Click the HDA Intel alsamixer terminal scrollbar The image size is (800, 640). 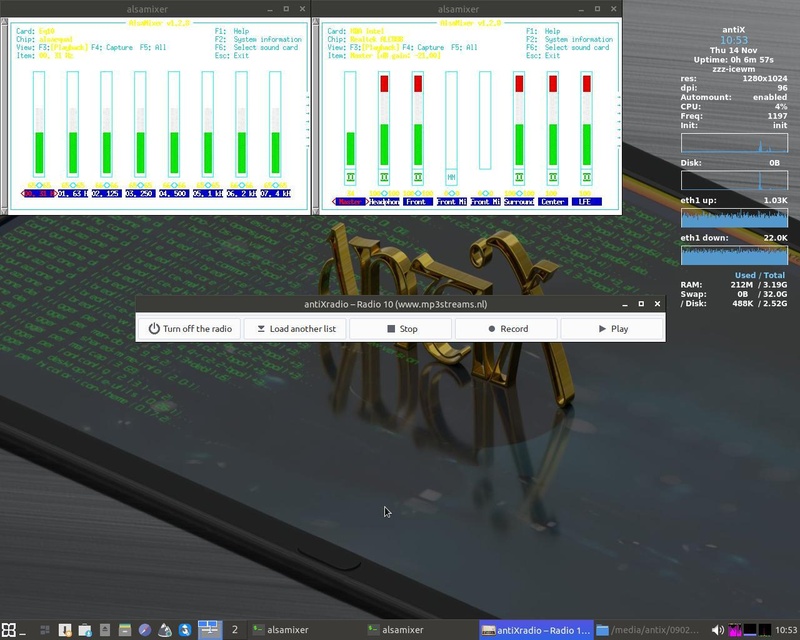point(315,116)
